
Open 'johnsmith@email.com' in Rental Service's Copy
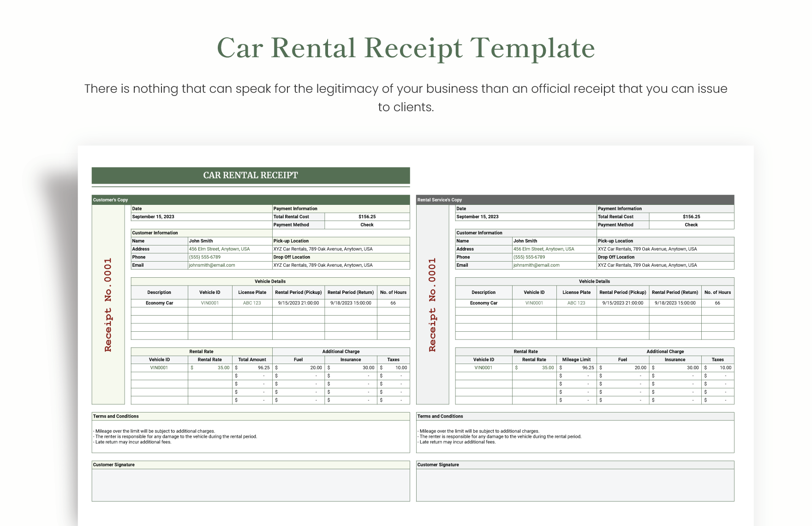pos(537,265)
